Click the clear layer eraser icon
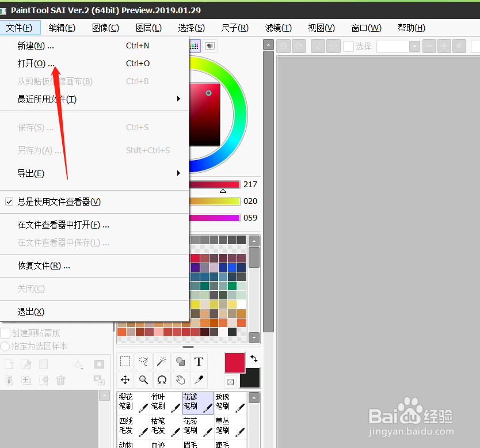Viewport: 480px width, 448px height. 44,380
